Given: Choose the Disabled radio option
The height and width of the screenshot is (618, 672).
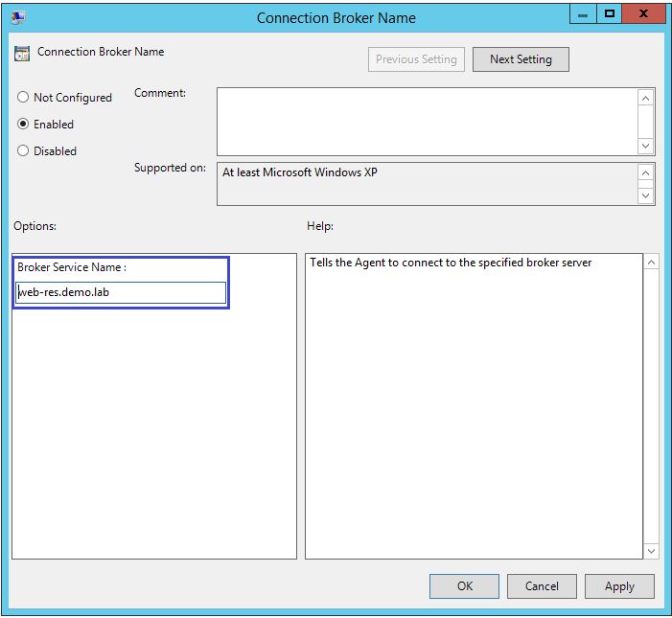Looking at the screenshot, I should tap(24, 151).
